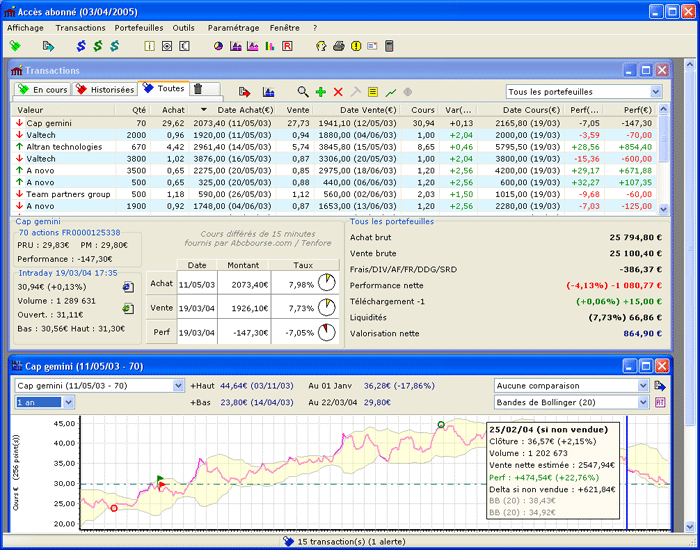The height and width of the screenshot is (550, 700).
Task: Click the green plus add transaction icon
Action: point(321,92)
